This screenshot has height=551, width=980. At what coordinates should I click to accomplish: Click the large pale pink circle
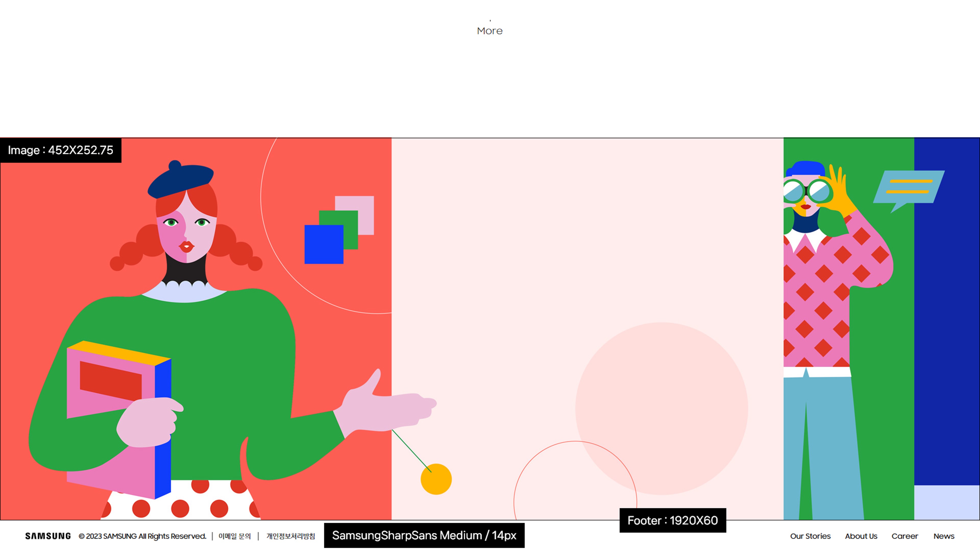661,409
